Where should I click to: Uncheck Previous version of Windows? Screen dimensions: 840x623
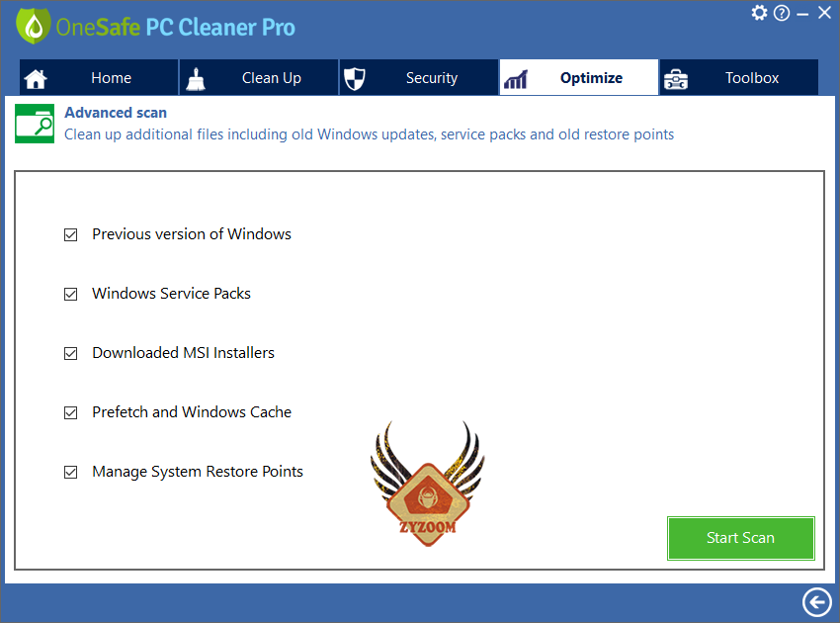(71, 234)
